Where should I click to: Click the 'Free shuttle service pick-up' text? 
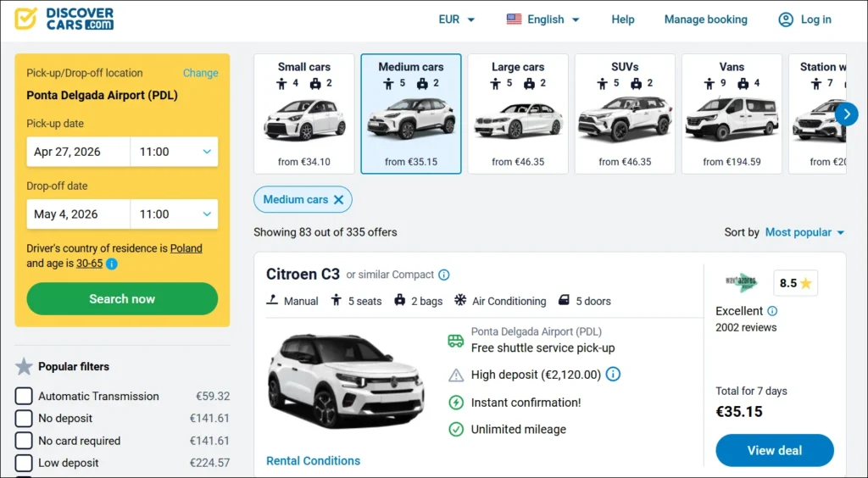click(543, 348)
